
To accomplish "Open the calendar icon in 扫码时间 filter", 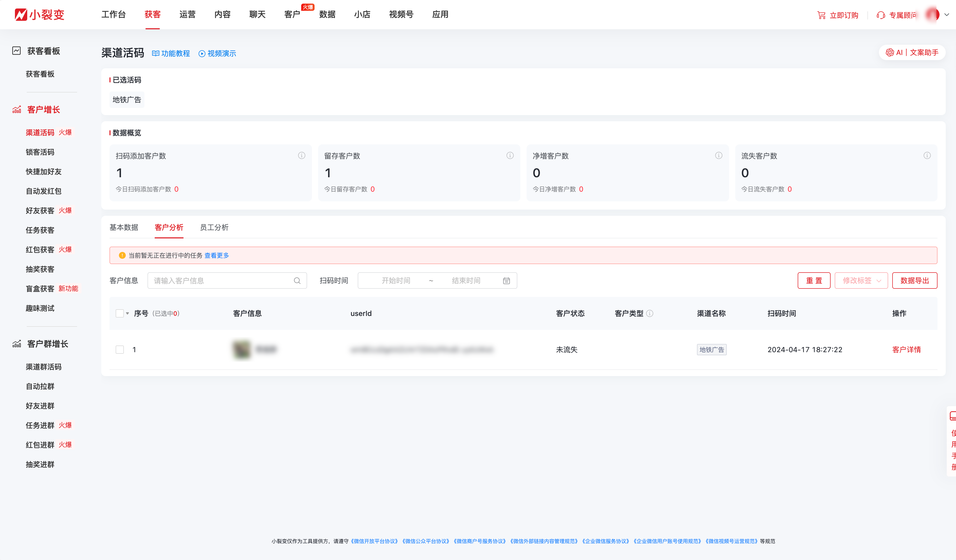I will (507, 281).
